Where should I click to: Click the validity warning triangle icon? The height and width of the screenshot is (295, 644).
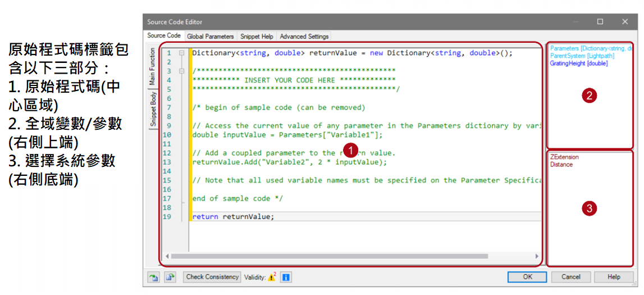click(x=272, y=278)
